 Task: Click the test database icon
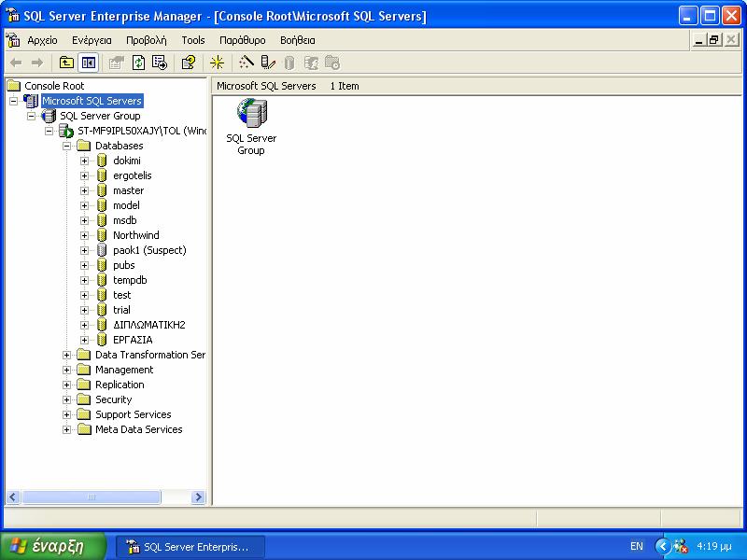[x=102, y=295]
